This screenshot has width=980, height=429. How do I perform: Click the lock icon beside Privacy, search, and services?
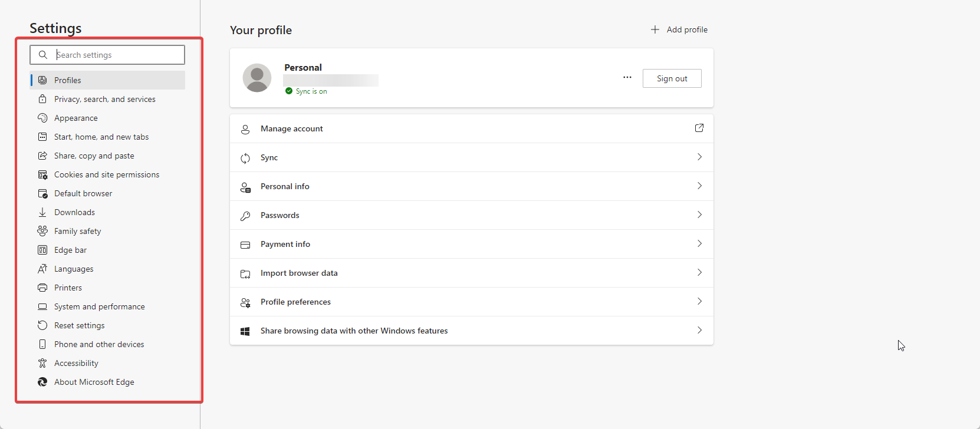click(42, 99)
